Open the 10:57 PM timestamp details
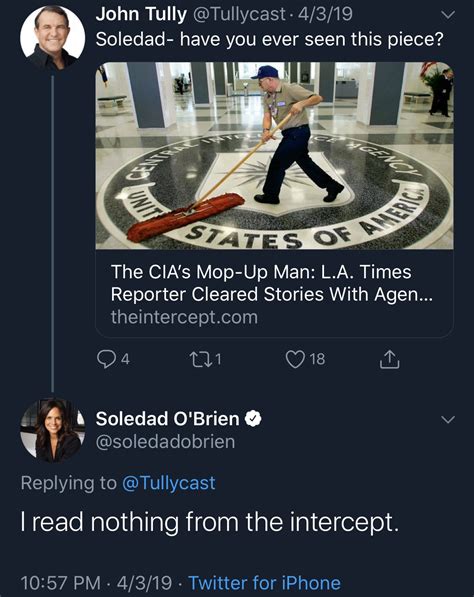474x597 pixels. click(x=61, y=583)
